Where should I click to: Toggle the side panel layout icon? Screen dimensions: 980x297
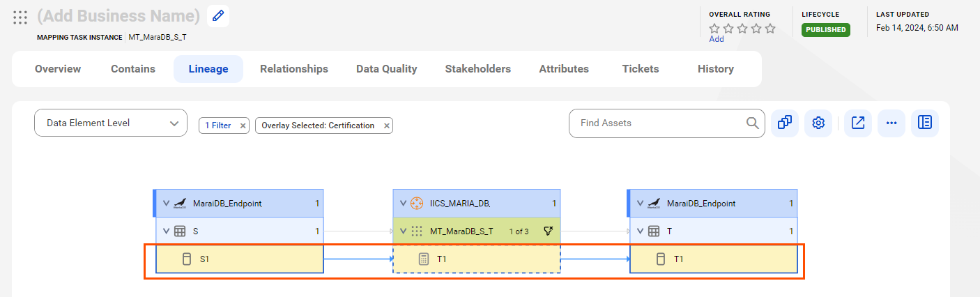(x=925, y=123)
